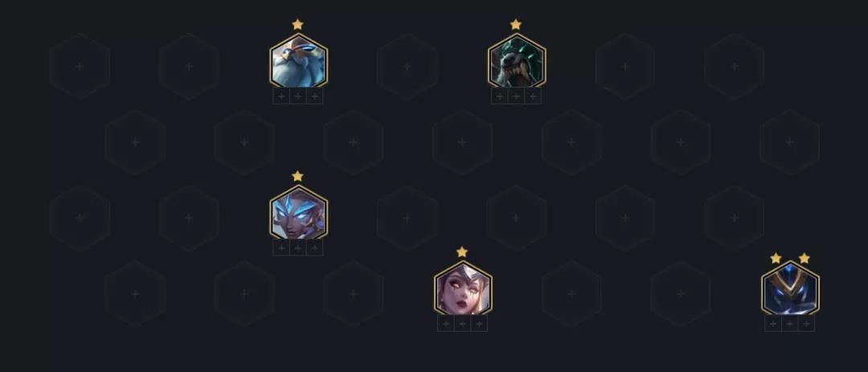Add item in first slot under silver-haired woman

[445, 324]
